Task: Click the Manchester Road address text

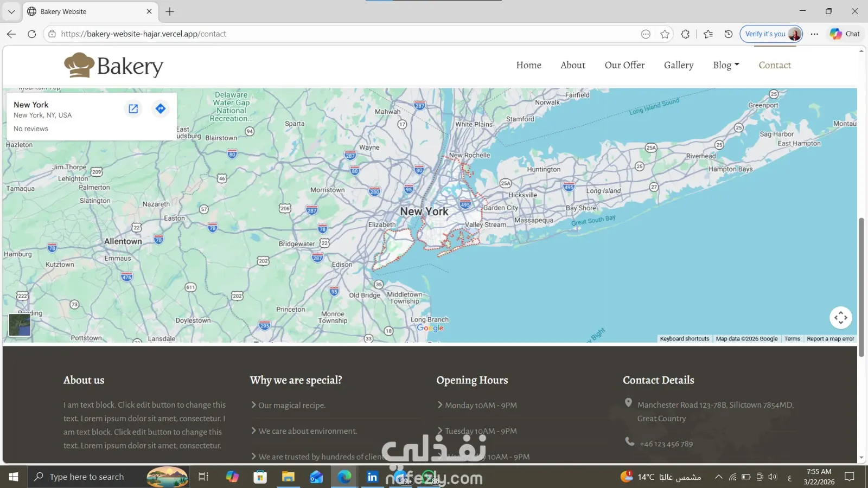Action: coord(716,412)
